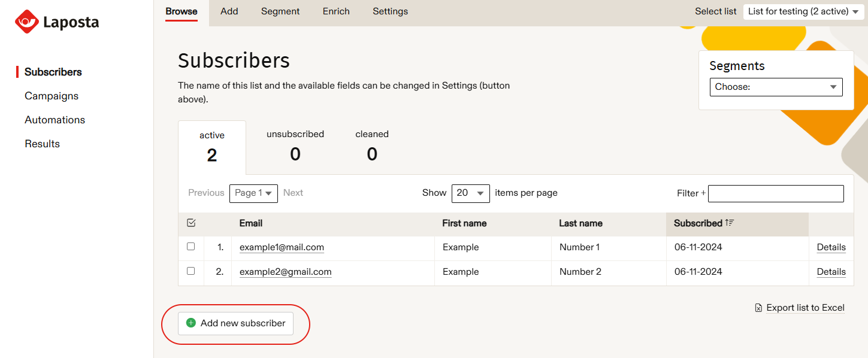The image size is (868, 358).
Task: Open the Segments Choose dropdown
Action: point(776,87)
